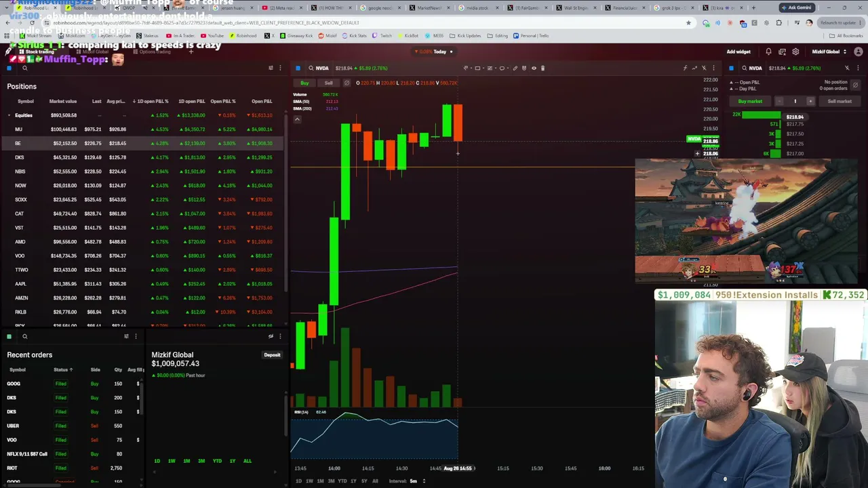Select the YTD range on account chart
Image resolution: width=868 pixels, height=488 pixels.
coord(217,461)
